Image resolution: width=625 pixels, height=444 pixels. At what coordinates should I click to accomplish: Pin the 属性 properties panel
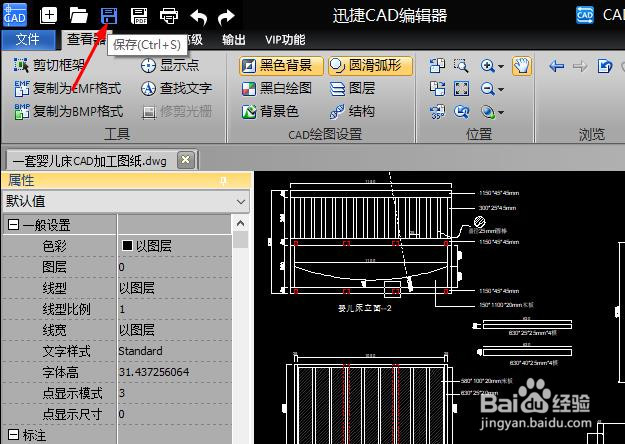(x=224, y=181)
